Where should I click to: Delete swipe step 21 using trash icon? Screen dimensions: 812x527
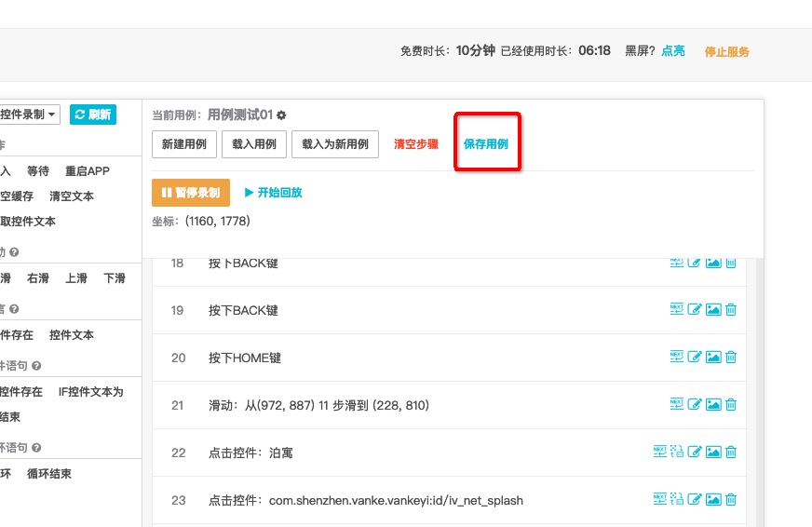click(731, 404)
